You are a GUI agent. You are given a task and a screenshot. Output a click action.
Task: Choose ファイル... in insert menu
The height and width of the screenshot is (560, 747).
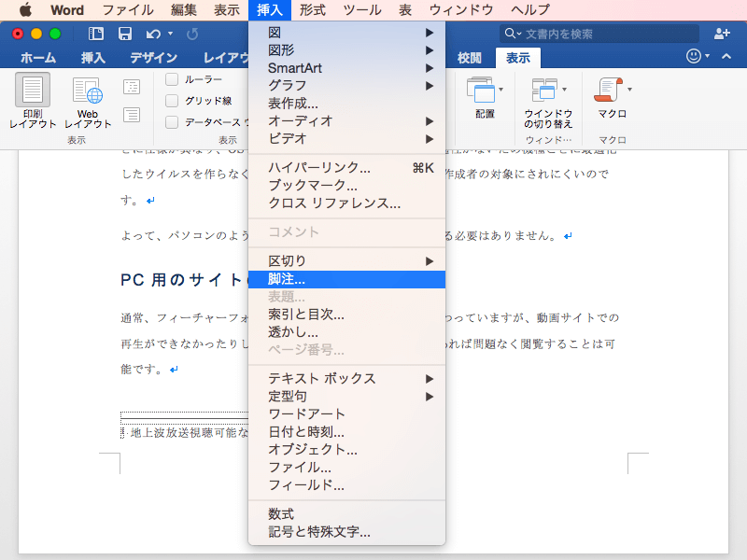346,468
